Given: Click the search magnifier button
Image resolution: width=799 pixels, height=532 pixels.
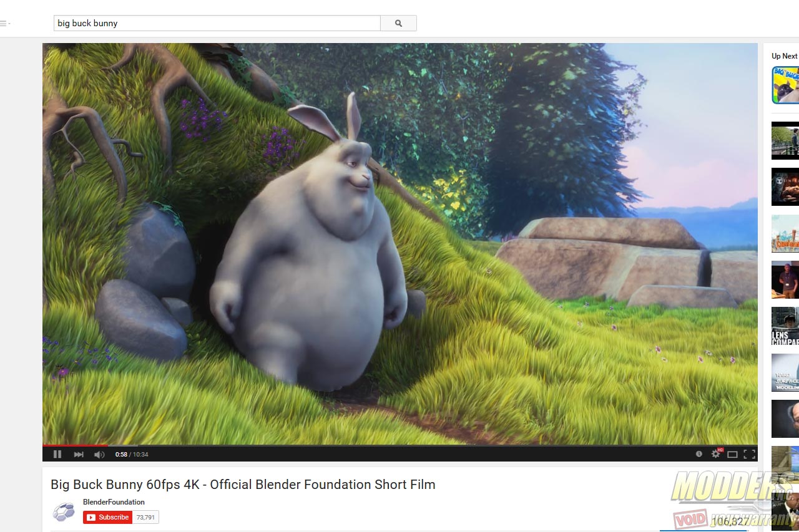Looking at the screenshot, I should [x=399, y=23].
